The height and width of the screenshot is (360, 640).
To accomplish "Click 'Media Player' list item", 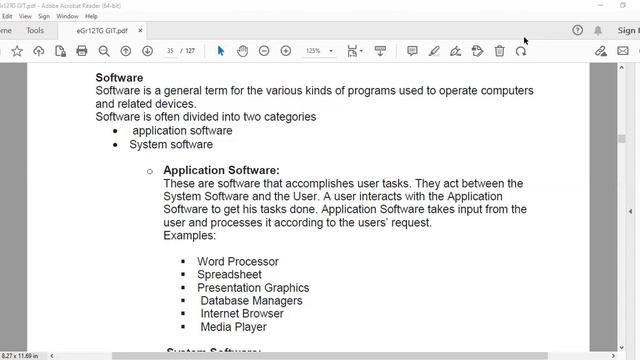I will coord(233,327).
